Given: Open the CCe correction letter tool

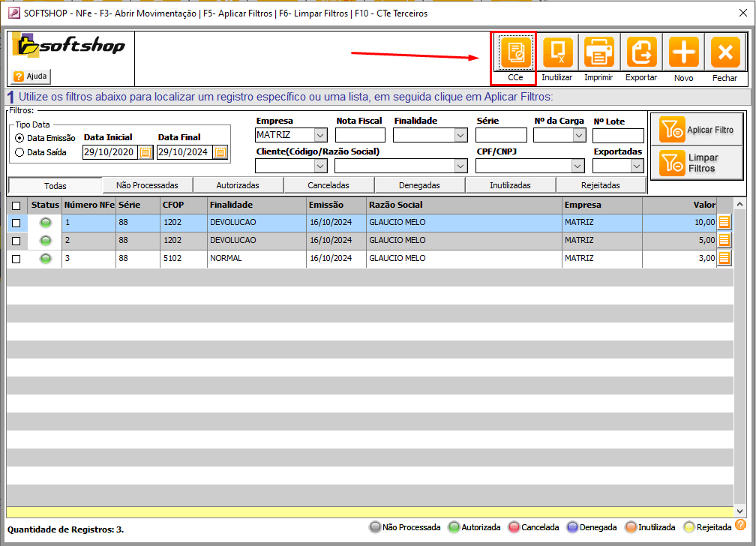Looking at the screenshot, I should pyautogui.click(x=514, y=52).
